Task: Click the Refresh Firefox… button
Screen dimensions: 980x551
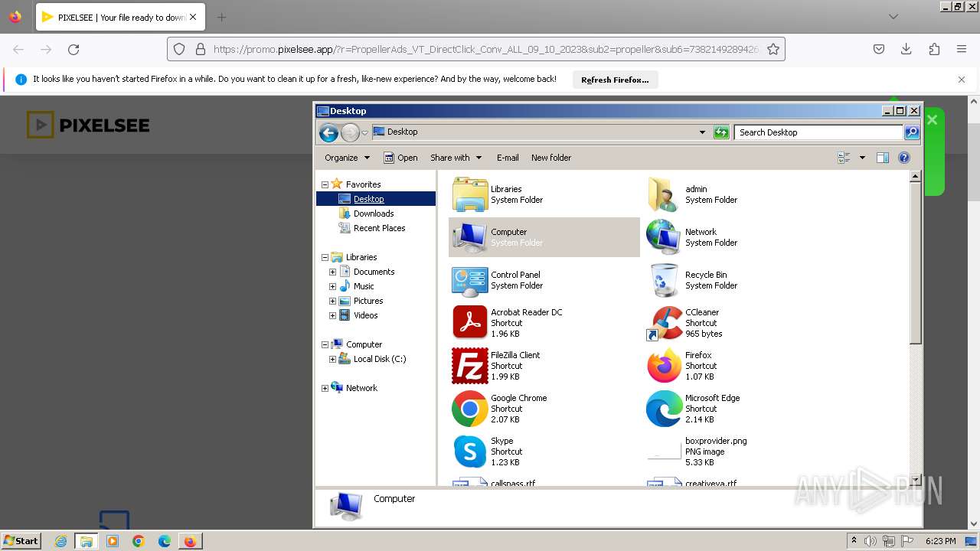Action: [x=615, y=80]
